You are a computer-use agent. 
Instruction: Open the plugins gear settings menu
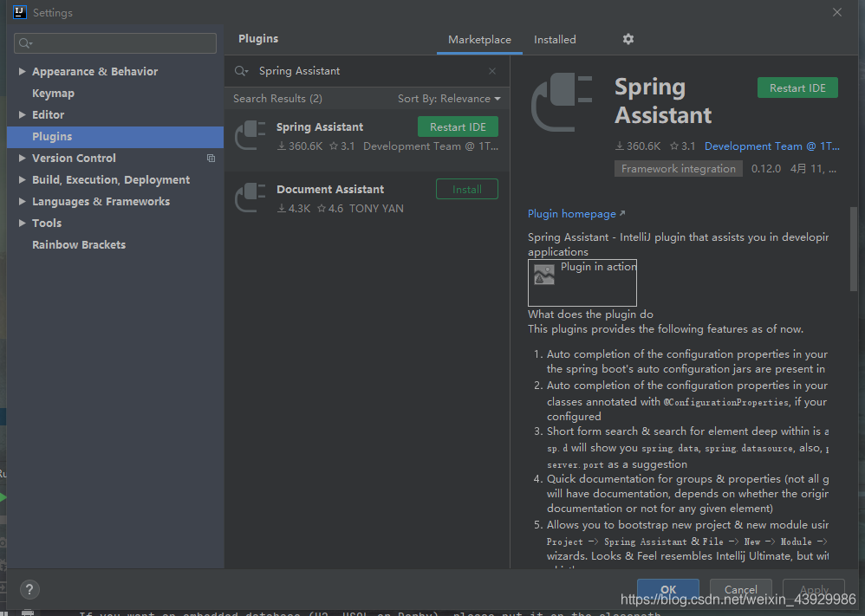[628, 39]
